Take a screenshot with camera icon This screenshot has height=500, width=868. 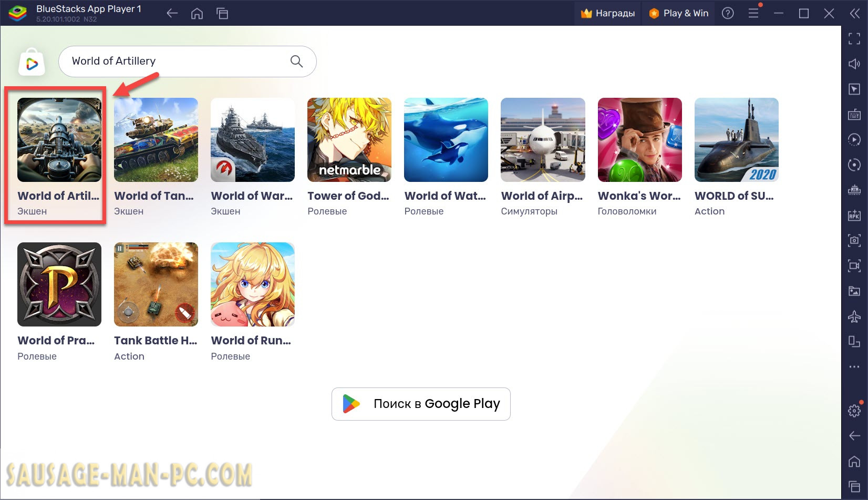pyautogui.click(x=854, y=240)
